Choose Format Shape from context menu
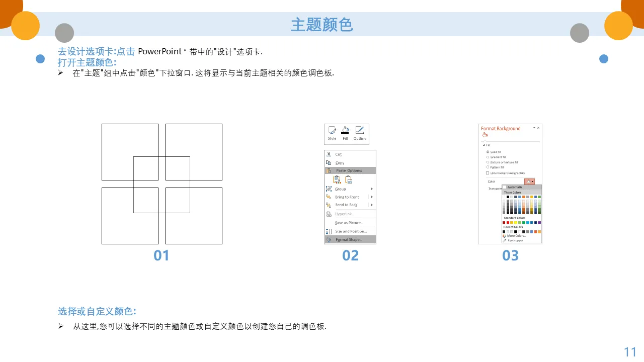644x362 pixels. [x=349, y=240]
